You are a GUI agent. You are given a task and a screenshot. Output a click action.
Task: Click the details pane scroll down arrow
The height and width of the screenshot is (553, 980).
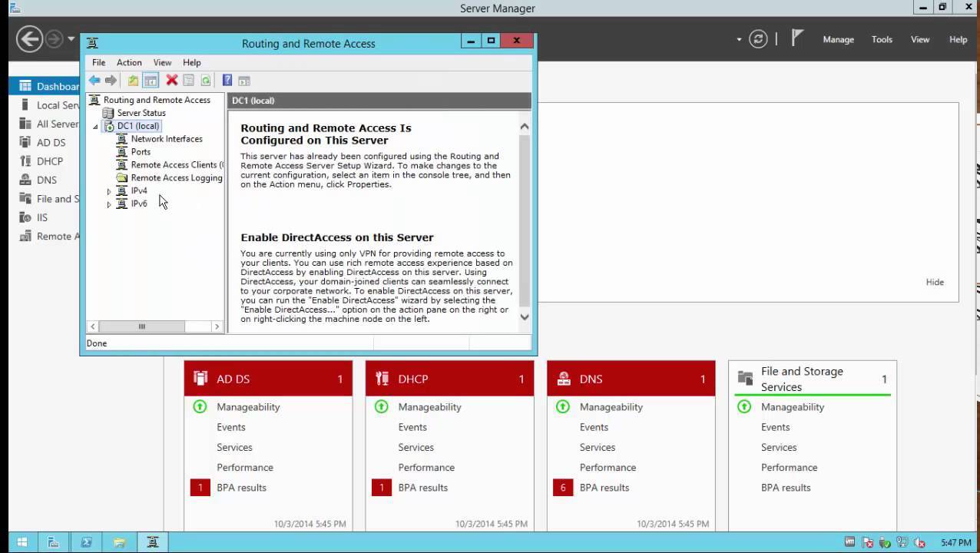click(525, 316)
